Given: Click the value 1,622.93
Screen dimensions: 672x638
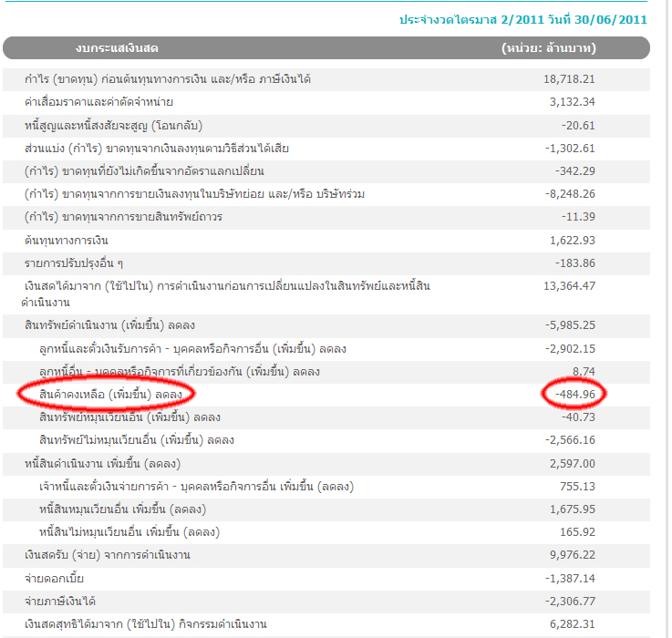Looking at the screenshot, I should point(572,241).
